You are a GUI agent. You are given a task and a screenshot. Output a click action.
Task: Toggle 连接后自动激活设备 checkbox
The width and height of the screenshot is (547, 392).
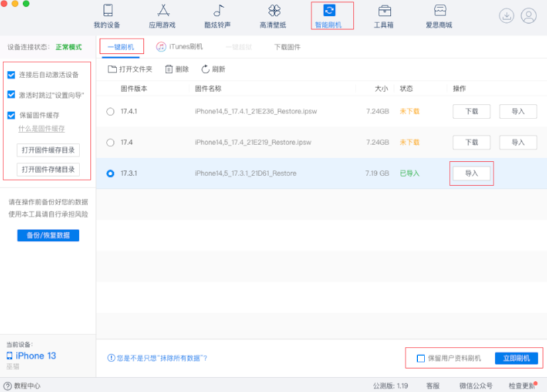(11, 75)
